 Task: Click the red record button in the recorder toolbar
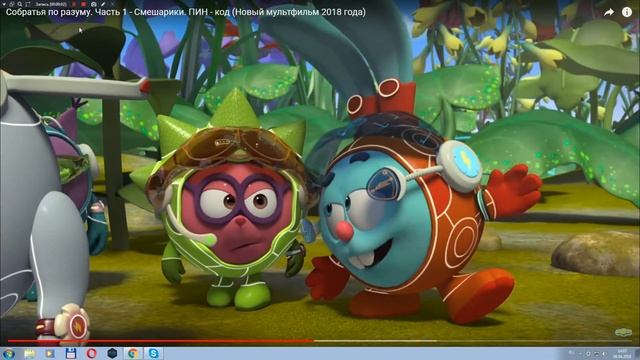(84, 4)
